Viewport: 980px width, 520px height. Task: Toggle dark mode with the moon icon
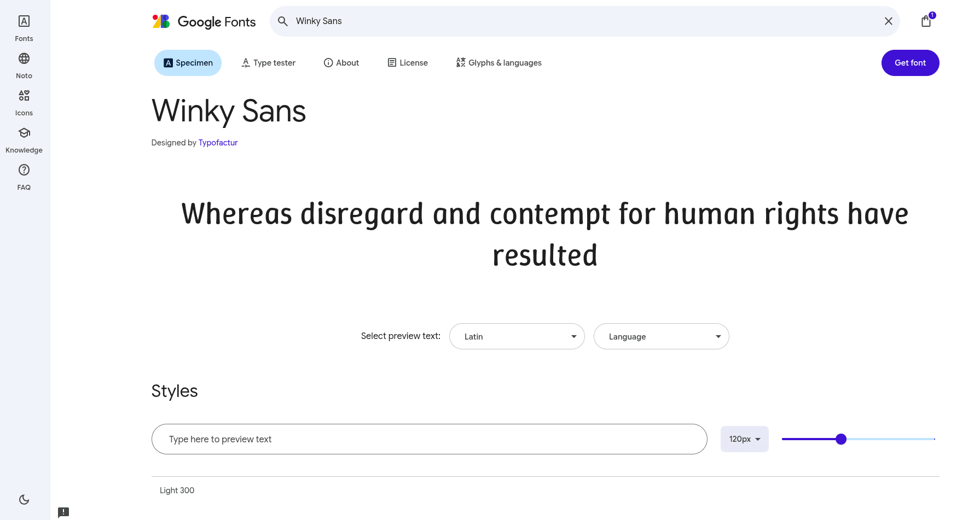coord(24,499)
